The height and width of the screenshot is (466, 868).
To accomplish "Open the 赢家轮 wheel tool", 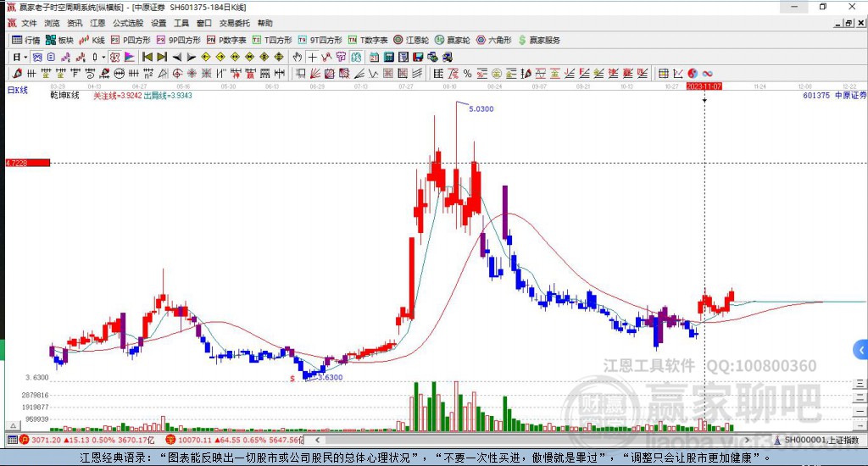I will point(453,40).
